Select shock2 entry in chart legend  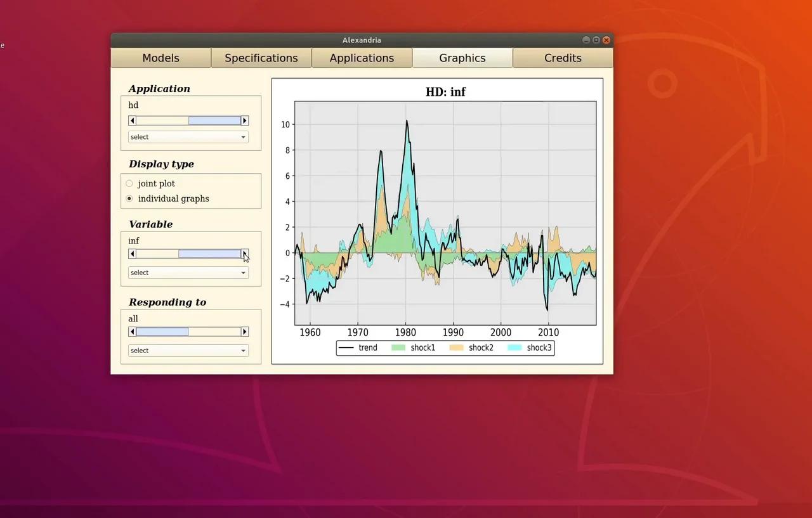click(x=471, y=347)
